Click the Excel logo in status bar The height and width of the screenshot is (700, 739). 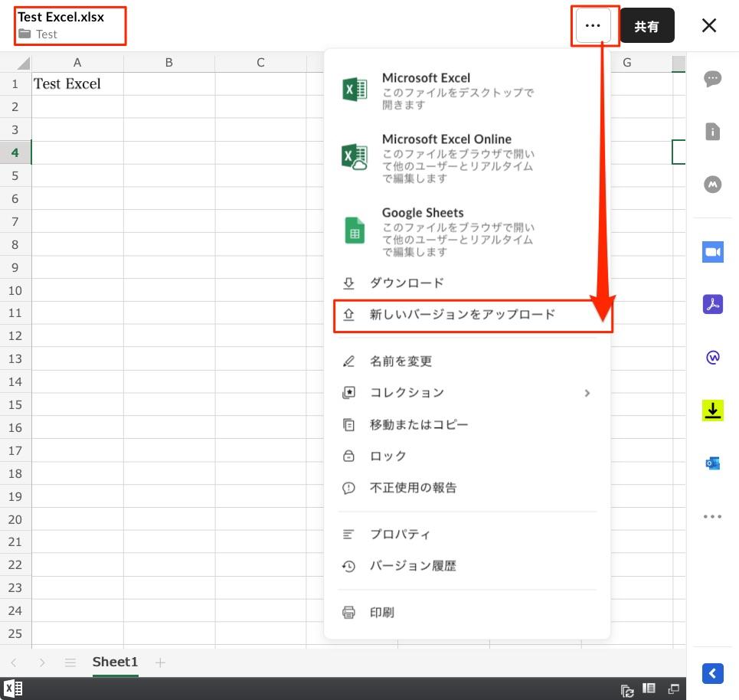pyautogui.click(x=13, y=689)
